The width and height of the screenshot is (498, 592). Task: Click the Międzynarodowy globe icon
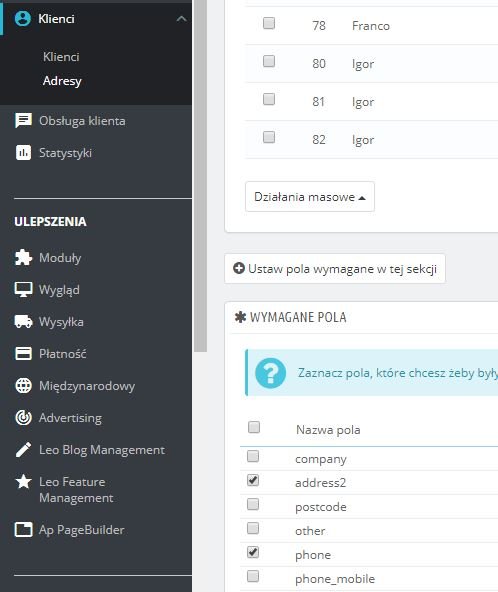click(23, 386)
